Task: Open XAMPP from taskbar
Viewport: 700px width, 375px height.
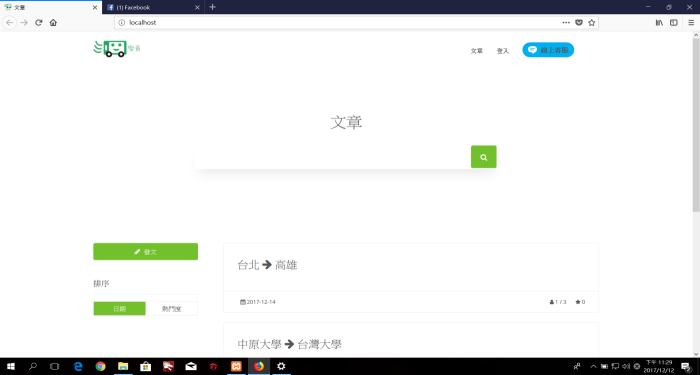Action: click(x=236, y=367)
